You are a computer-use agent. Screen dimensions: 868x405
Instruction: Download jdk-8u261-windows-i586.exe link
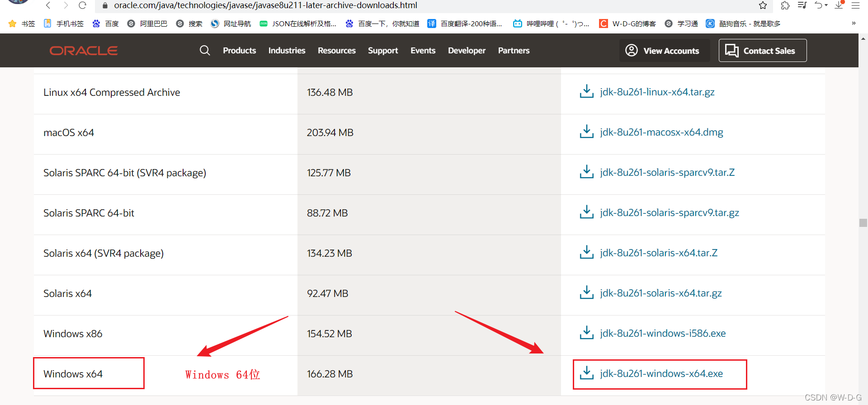point(663,334)
